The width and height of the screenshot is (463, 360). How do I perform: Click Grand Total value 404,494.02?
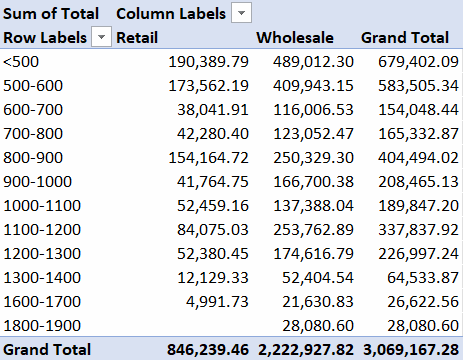click(418, 158)
